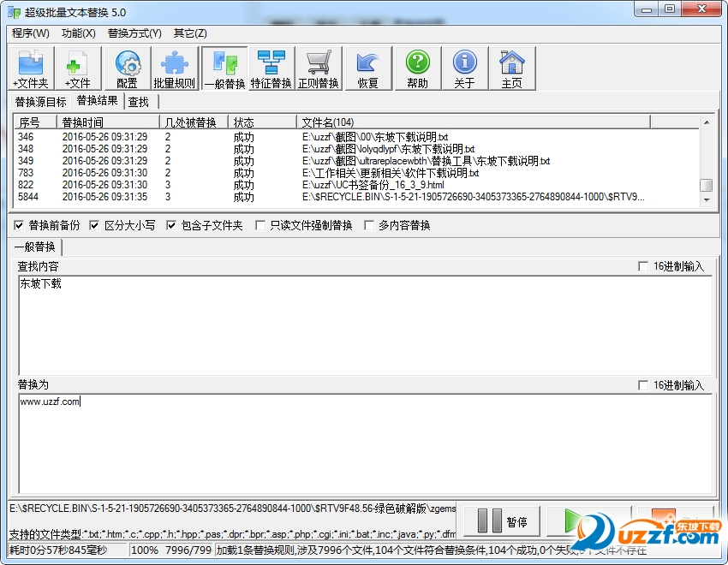
Task: Select row 783 软件下载说明.txt
Action: coord(356,173)
